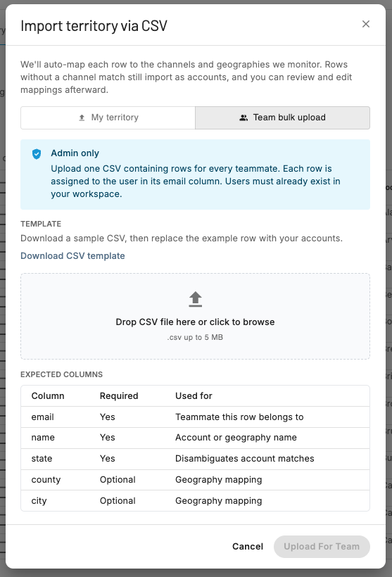Select the Team bulk upload tab
This screenshot has width=392, height=577.
tap(282, 118)
